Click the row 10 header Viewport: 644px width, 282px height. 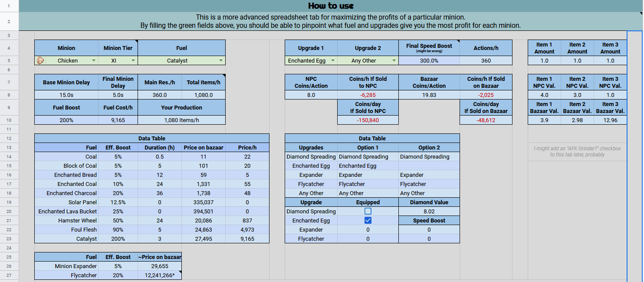[9, 120]
